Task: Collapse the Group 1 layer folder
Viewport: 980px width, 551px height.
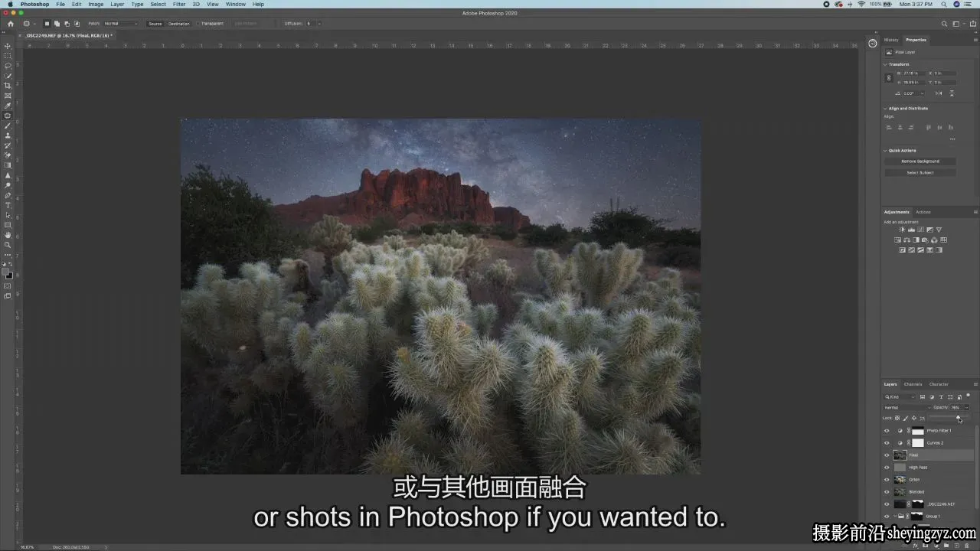Action: [895, 517]
